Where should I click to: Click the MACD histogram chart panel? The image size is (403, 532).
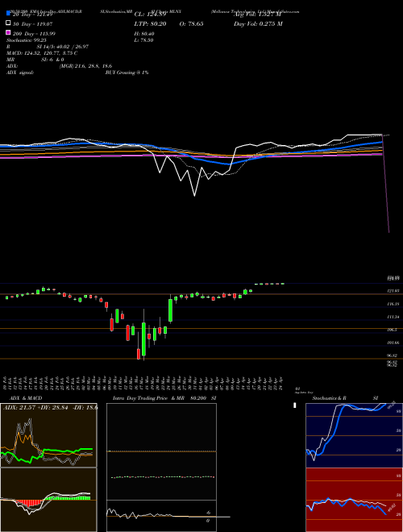click(x=48, y=500)
